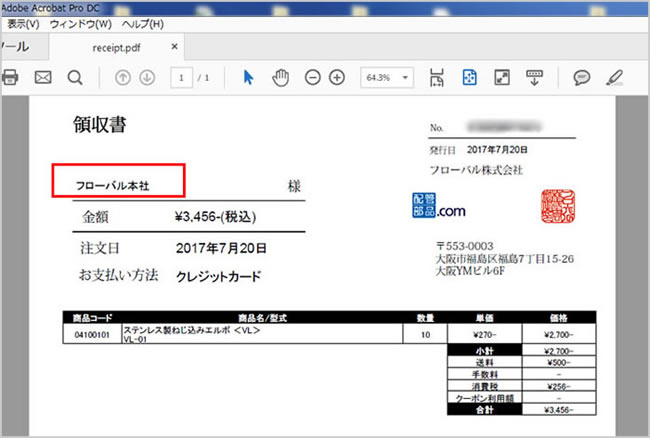This screenshot has width=650, height=438.
Task: Select the arrow selection tool
Action: coord(249,77)
